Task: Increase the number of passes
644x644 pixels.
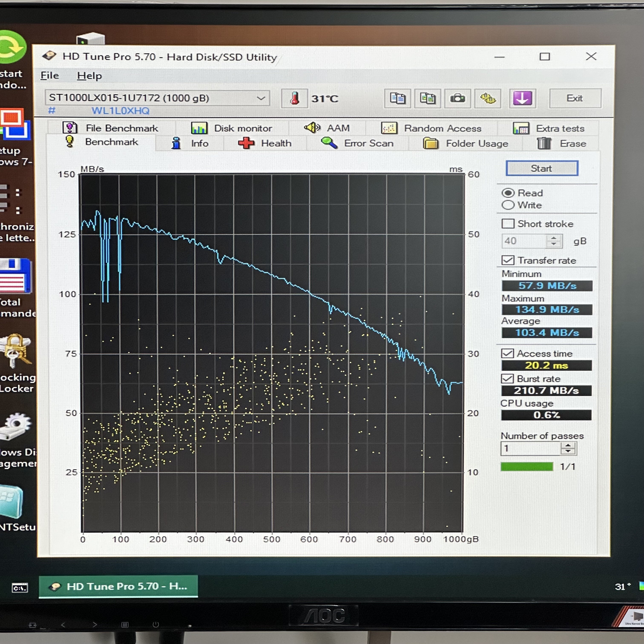Action: (568, 445)
